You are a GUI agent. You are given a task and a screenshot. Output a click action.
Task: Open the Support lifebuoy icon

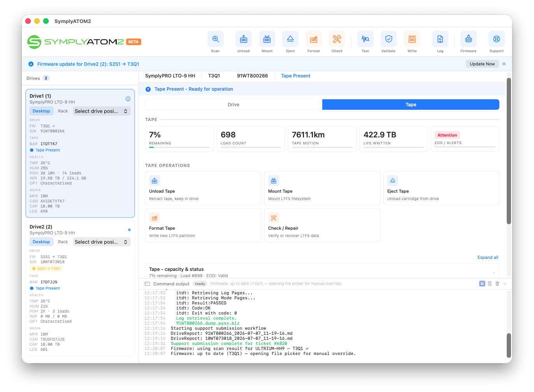click(497, 39)
